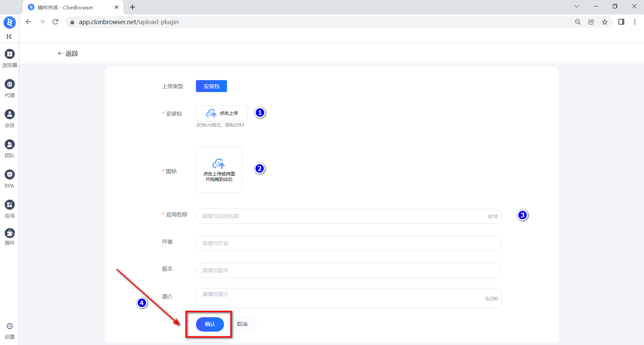Go to the 会员 (Member) sidebar section

tap(9, 118)
